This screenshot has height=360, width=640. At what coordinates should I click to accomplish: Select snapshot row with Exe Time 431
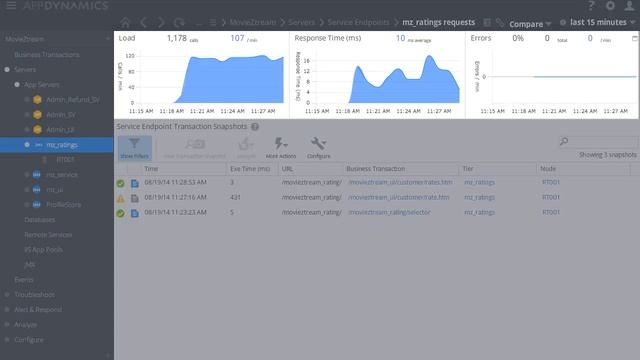(x=377, y=198)
